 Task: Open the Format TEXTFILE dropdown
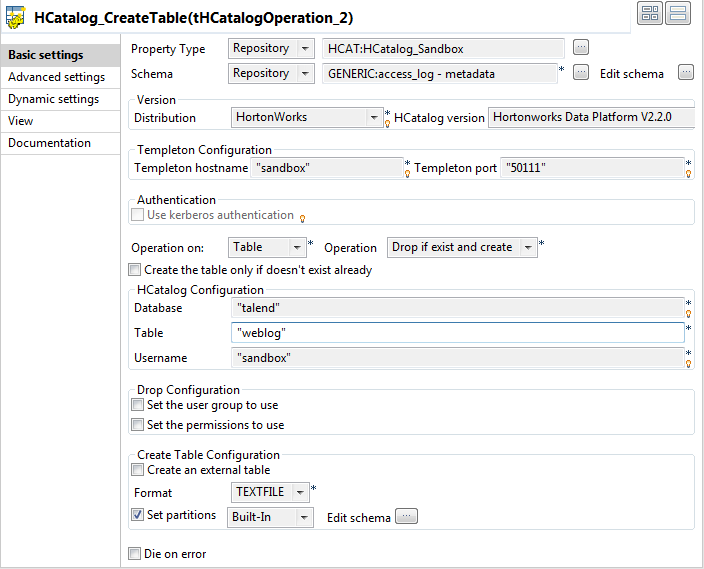coord(270,492)
